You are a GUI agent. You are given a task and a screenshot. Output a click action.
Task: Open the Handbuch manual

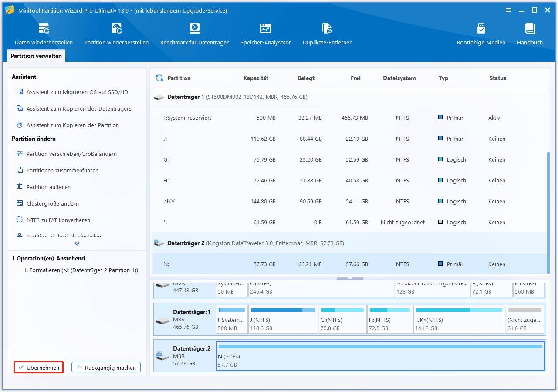coord(530,34)
